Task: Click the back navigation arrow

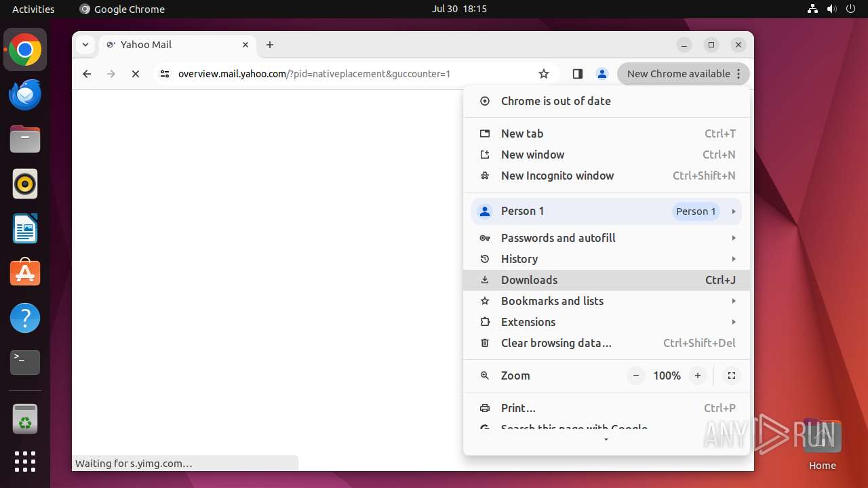Action: (x=87, y=74)
